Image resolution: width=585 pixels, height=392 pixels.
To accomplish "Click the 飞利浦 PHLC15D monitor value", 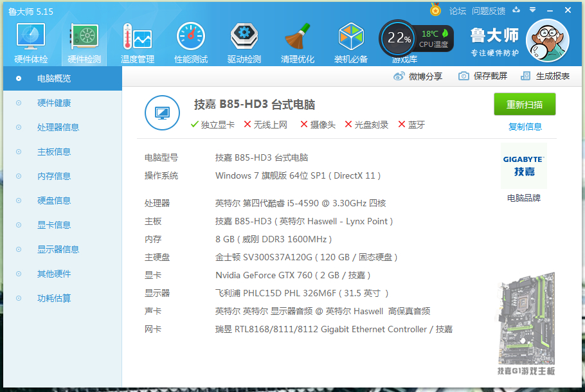I will point(302,293).
